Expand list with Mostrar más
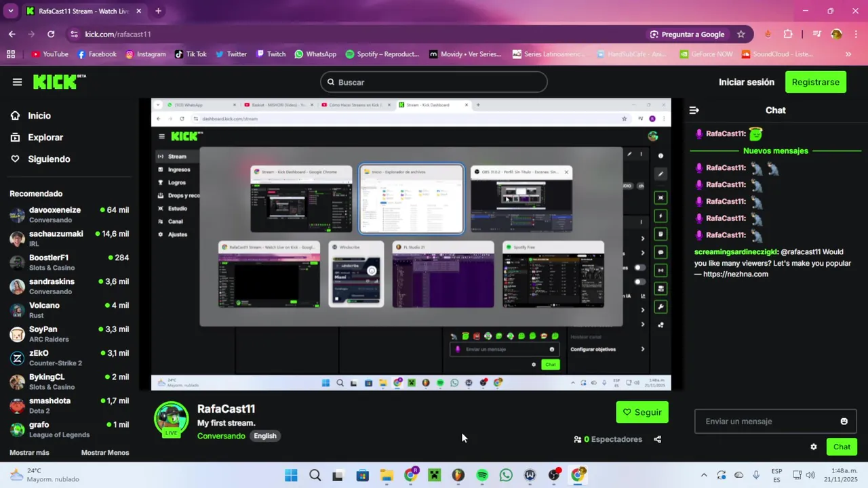 (x=29, y=453)
